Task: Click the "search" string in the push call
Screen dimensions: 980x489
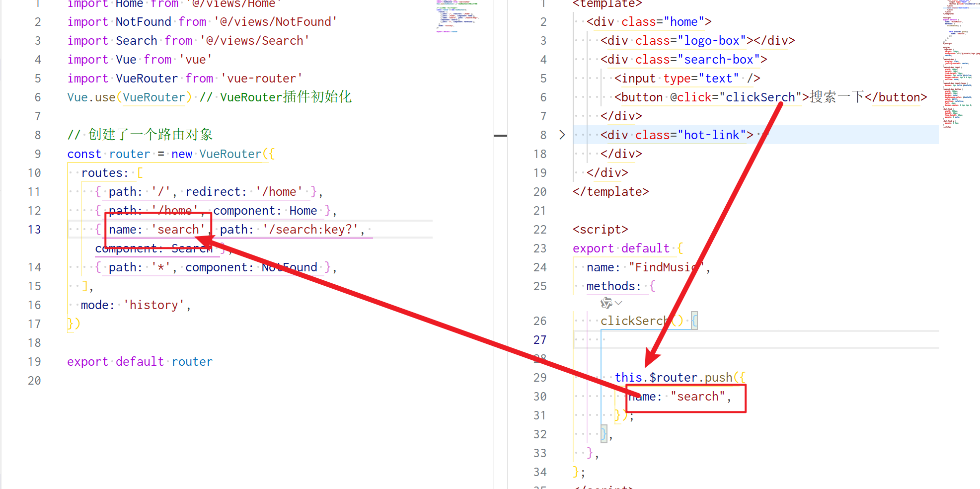Action: click(x=698, y=397)
